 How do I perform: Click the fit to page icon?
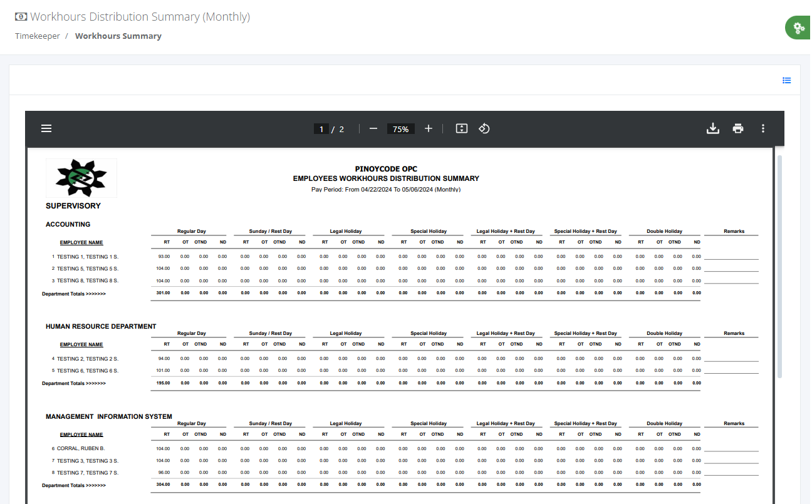pos(462,128)
